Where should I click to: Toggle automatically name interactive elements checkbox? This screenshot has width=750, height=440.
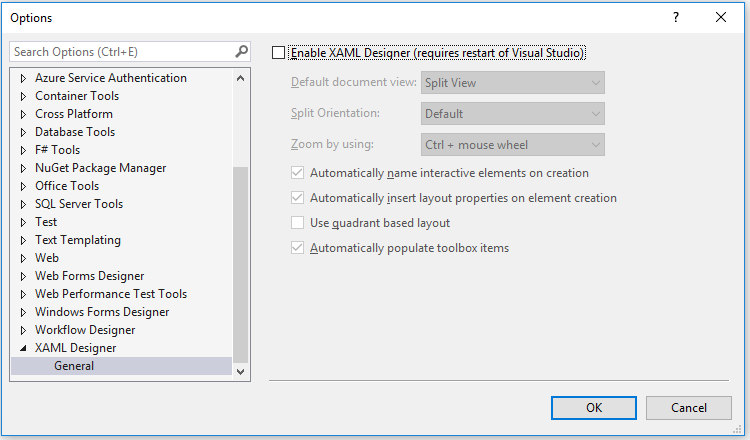297,173
